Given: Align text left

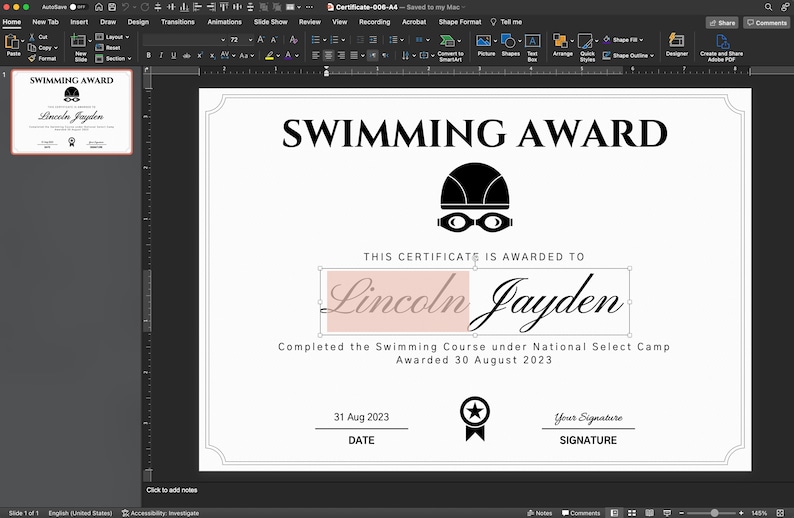Looking at the screenshot, I should [x=315, y=55].
